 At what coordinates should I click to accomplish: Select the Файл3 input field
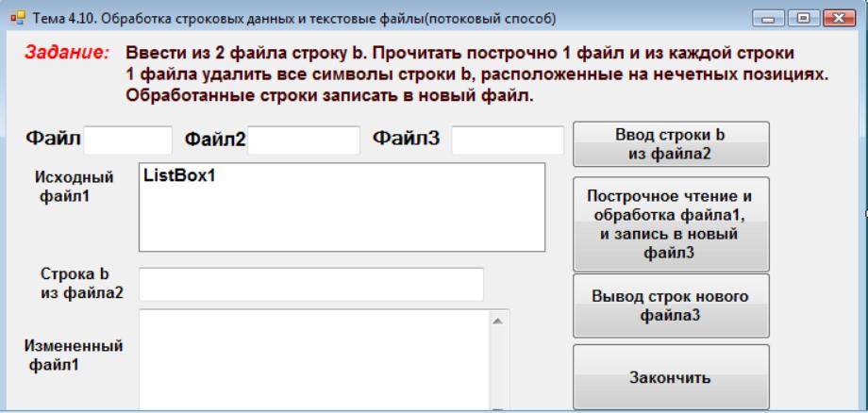point(507,140)
